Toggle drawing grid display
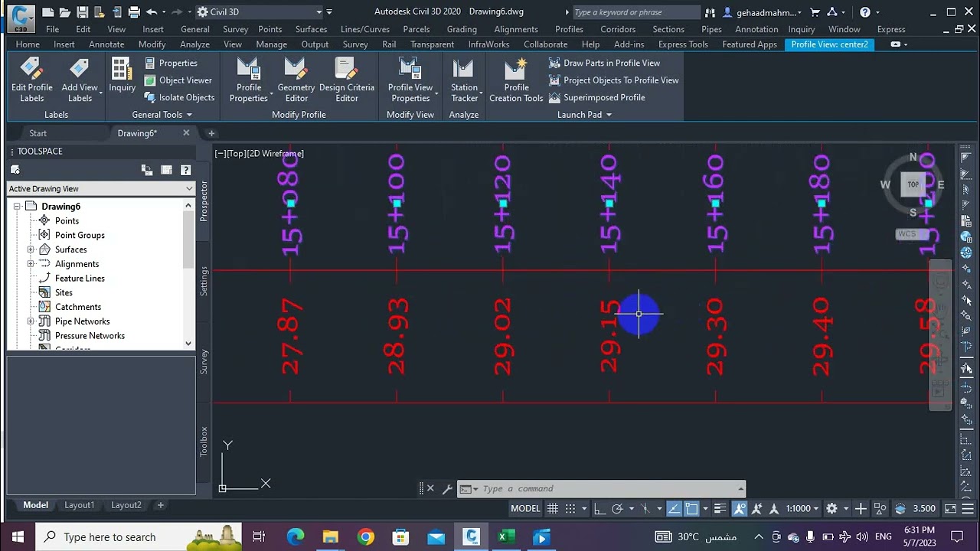 (552, 508)
